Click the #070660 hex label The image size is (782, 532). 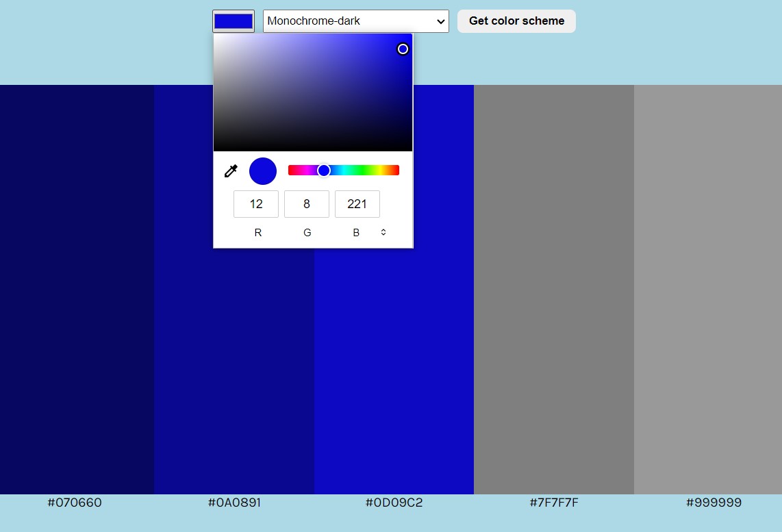tap(75, 502)
